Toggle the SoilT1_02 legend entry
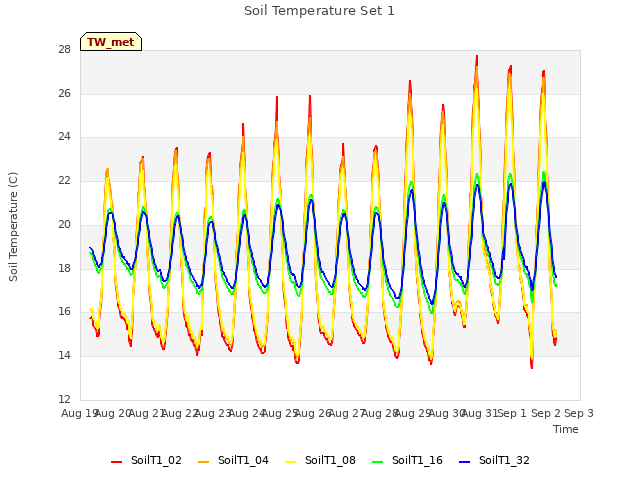The width and height of the screenshot is (640, 480). [x=146, y=460]
